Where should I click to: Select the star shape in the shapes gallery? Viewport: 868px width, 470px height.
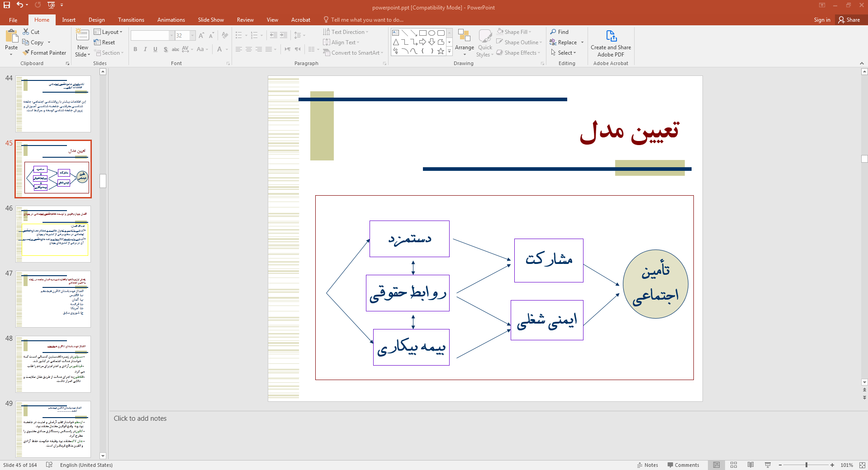click(x=441, y=51)
